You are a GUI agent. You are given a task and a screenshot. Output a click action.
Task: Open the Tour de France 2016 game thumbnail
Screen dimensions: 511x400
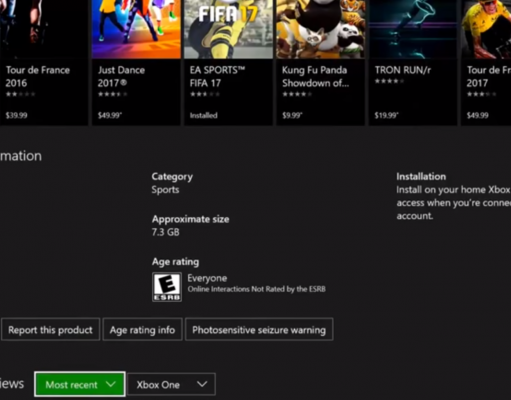point(44,29)
